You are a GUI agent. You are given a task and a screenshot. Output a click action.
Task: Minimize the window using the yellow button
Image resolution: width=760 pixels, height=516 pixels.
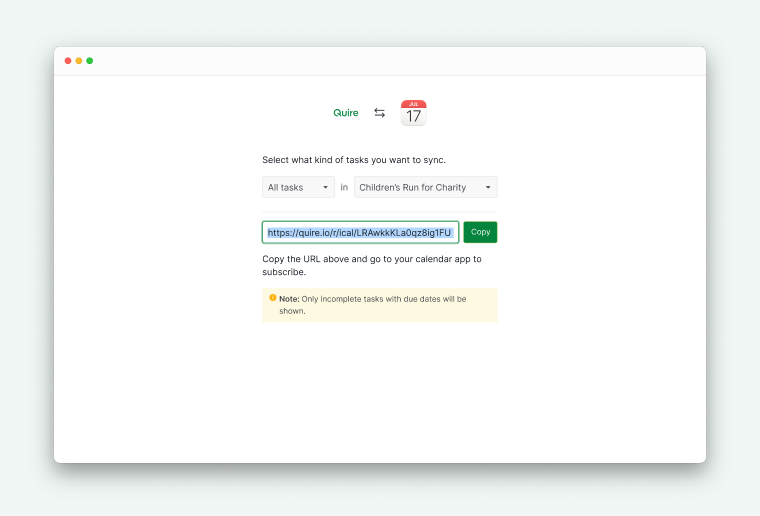point(79,61)
